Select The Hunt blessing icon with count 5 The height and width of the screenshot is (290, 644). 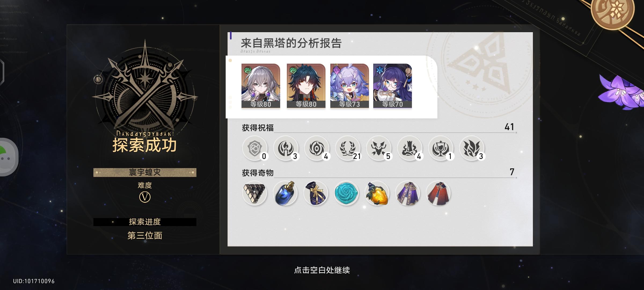coord(379,148)
